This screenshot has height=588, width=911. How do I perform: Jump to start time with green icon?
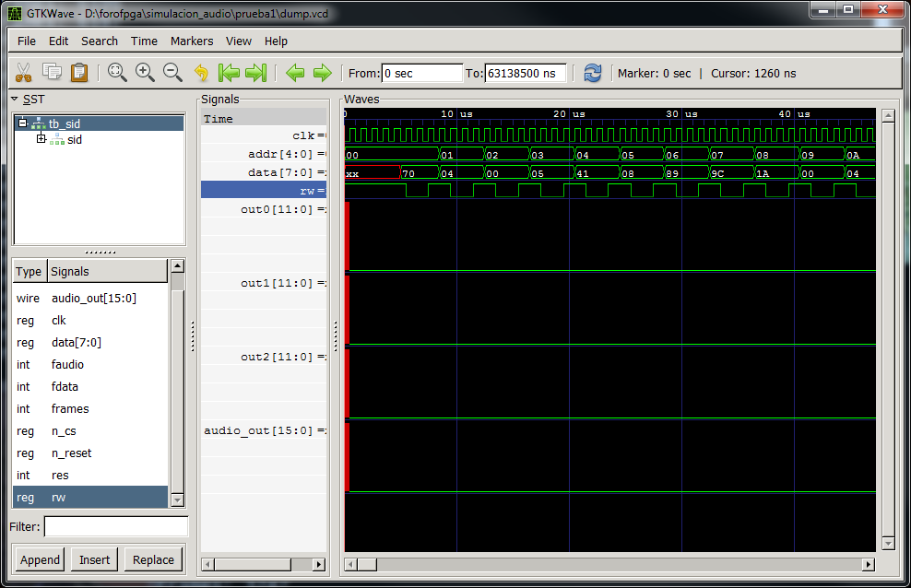229,73
